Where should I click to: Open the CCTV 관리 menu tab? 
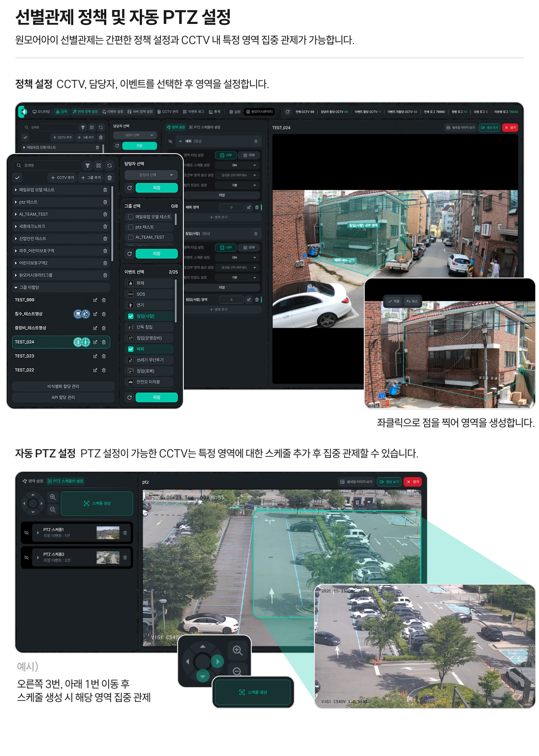point(168,111)
